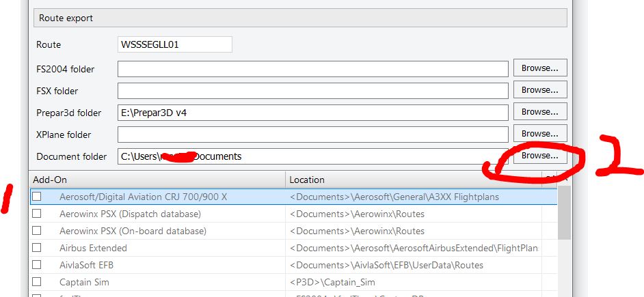This screenshot has height=297, width=644.
Task: Tick the Captain Sim checkbox
Action: tap(37, 282)
